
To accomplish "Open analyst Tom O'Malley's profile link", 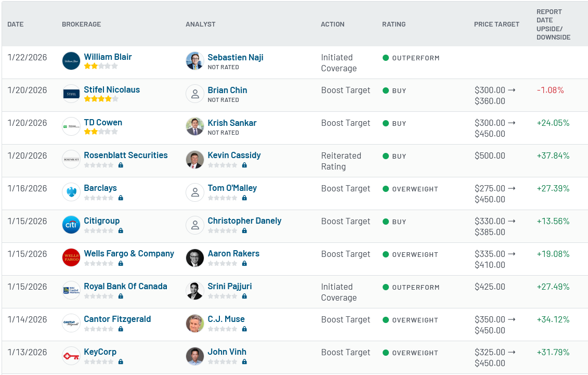I will tap(232, 188).
